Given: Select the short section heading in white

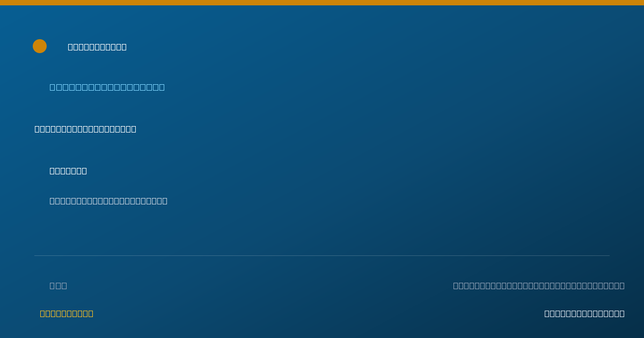Looking at the screenshot, I should pyautogui.click(x=68, y=171).
